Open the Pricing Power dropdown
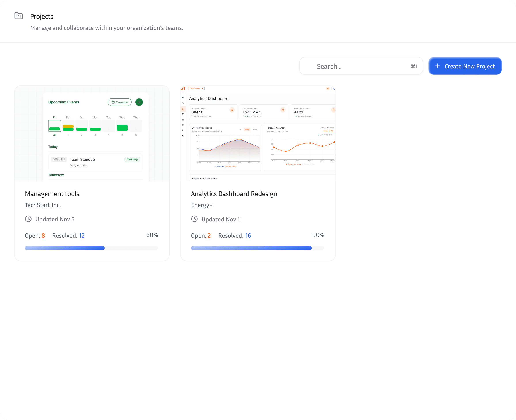The height and width of the screenshot is (420, 516). point(196,89)
